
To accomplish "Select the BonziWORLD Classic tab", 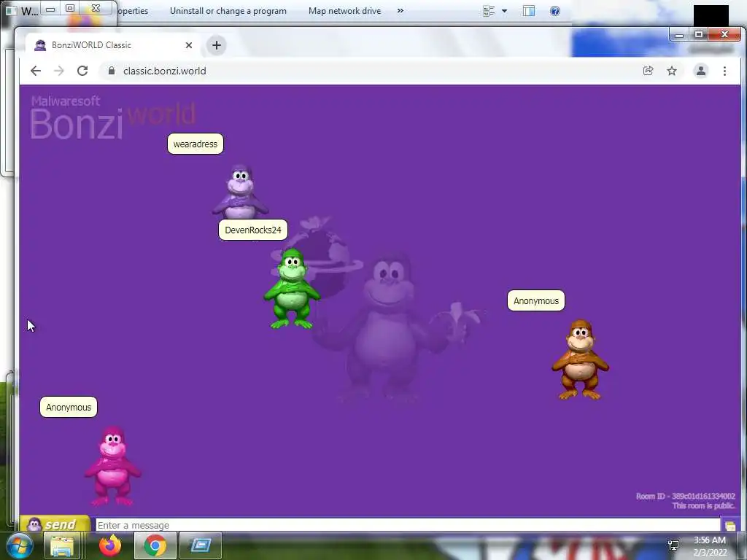I will (113, 45).
